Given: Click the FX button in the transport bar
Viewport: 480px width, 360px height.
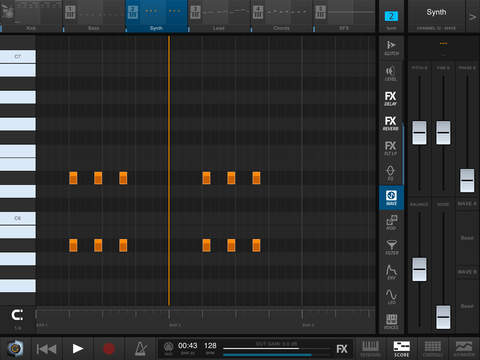Looking at the screenshot, I should [x=342, y=349].
